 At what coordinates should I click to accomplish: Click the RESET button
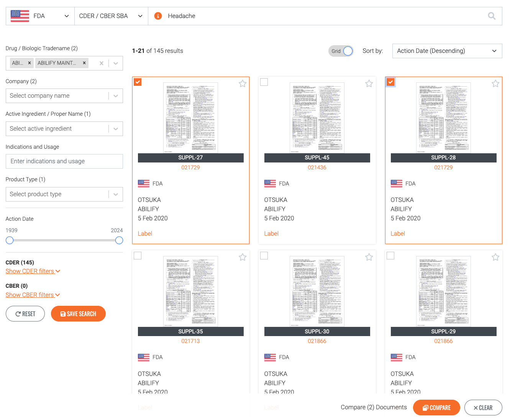coord(25,314)
